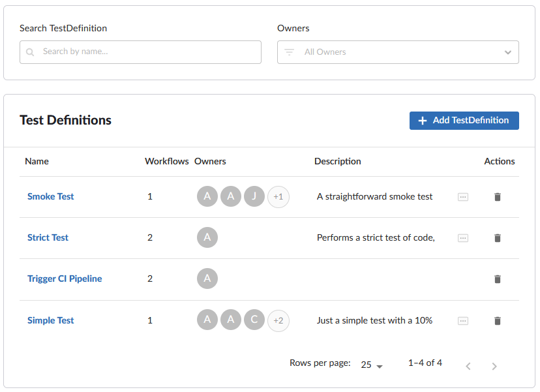This screenshot has height=392, width=540.
Task: Expand Smoke Test description ellipsis
Action: tap(463, 197)
